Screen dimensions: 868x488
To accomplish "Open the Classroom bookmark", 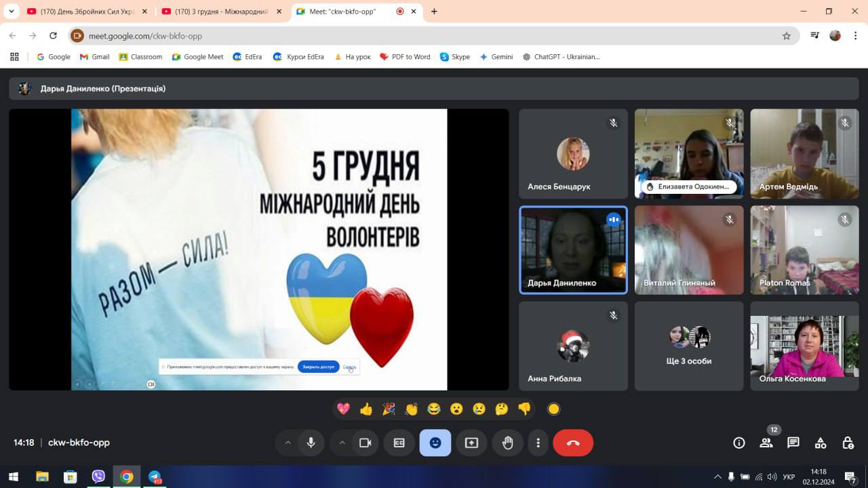I will [x=140, y=57].
